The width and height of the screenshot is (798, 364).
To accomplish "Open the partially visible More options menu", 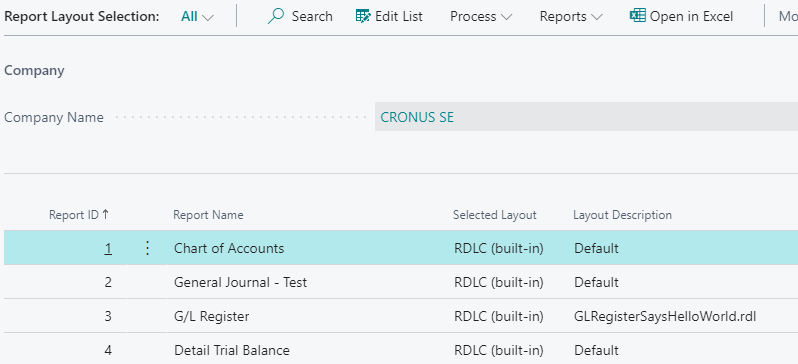I will [x=788, y=16].
